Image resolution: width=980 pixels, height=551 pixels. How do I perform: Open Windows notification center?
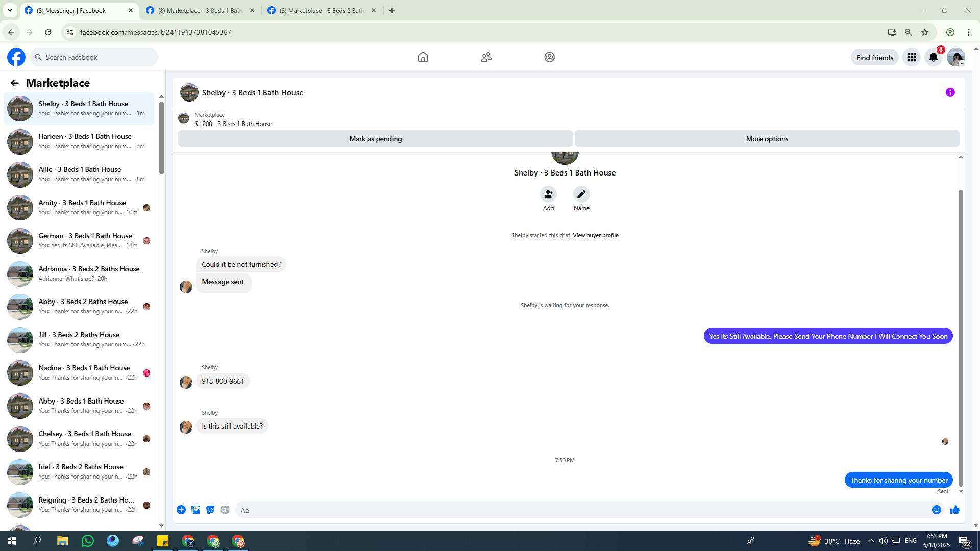click(x=964, y=541)
